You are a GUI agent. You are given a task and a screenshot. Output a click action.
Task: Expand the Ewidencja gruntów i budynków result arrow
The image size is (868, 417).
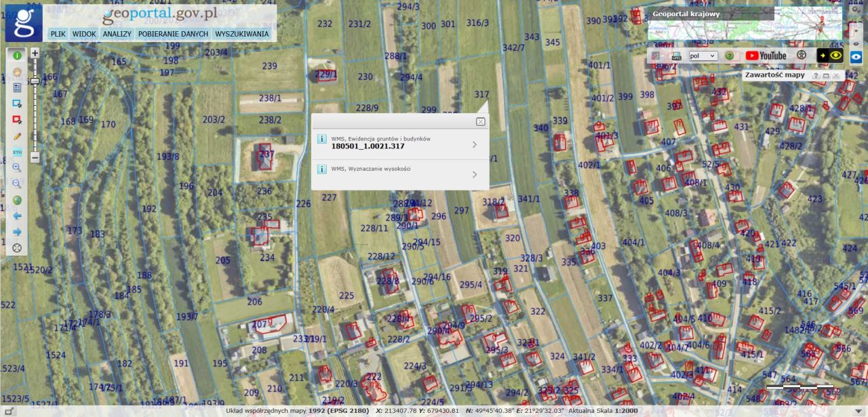pyautogui.click(x=475, y=144)
